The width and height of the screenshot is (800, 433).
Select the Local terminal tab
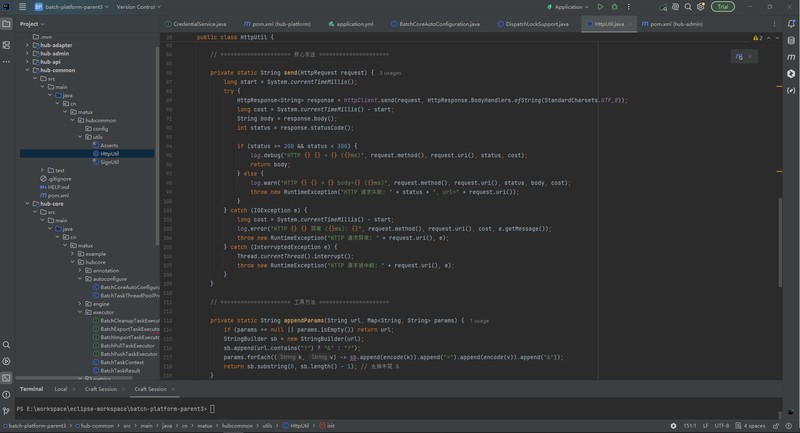pyautogui.click(x=61, y=389)
